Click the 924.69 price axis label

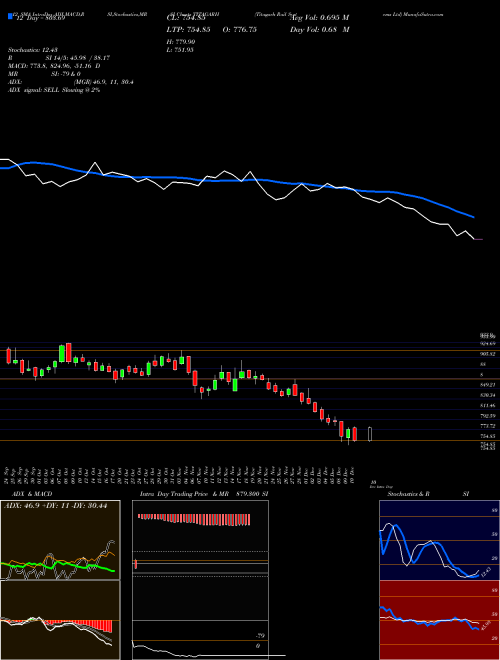coord(488,344)
